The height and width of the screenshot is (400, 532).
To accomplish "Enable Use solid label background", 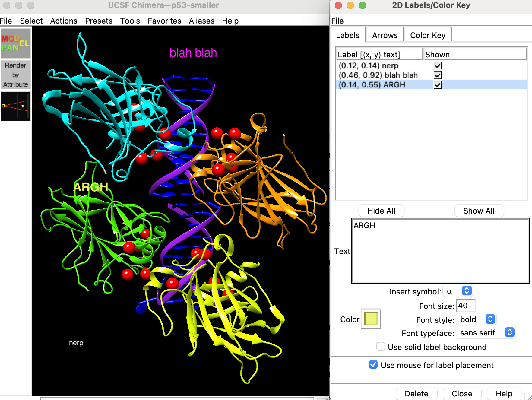I will click(x=381, y=347).
